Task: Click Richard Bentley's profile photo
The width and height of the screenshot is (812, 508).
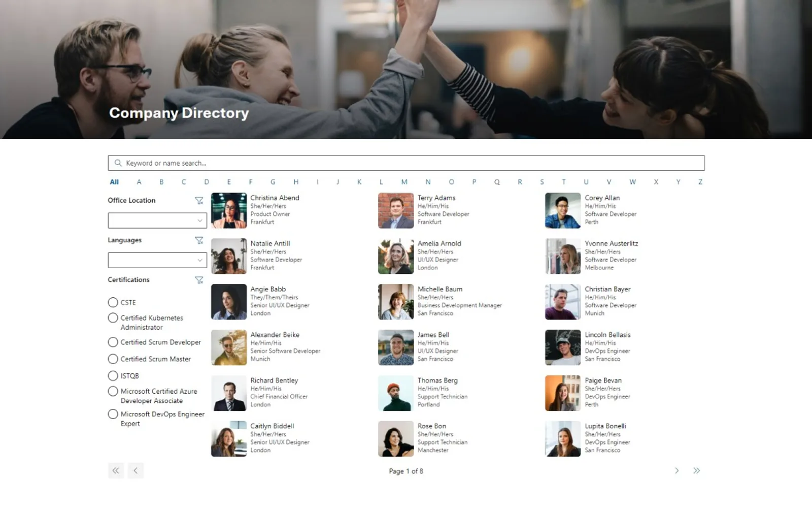Action: tap(229, 393)
